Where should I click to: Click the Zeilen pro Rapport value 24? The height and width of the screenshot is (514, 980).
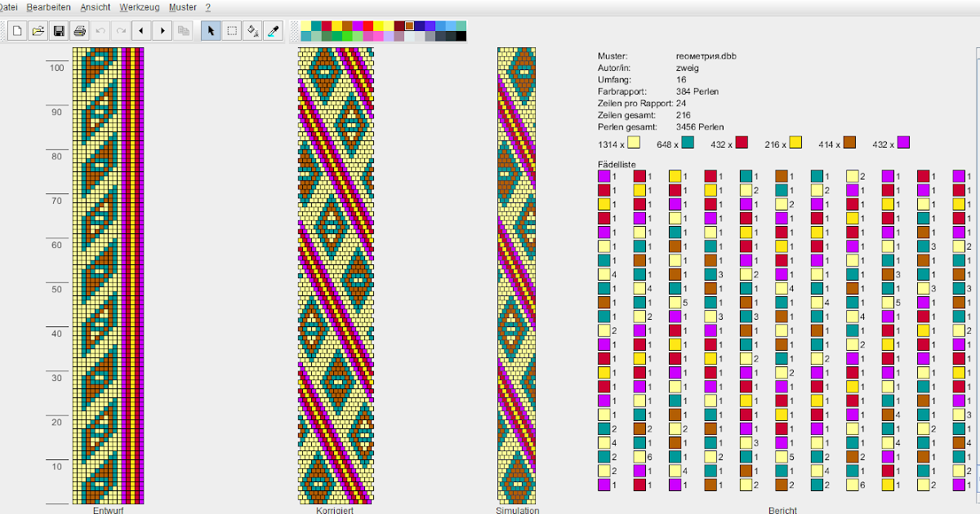pos(681,104)
